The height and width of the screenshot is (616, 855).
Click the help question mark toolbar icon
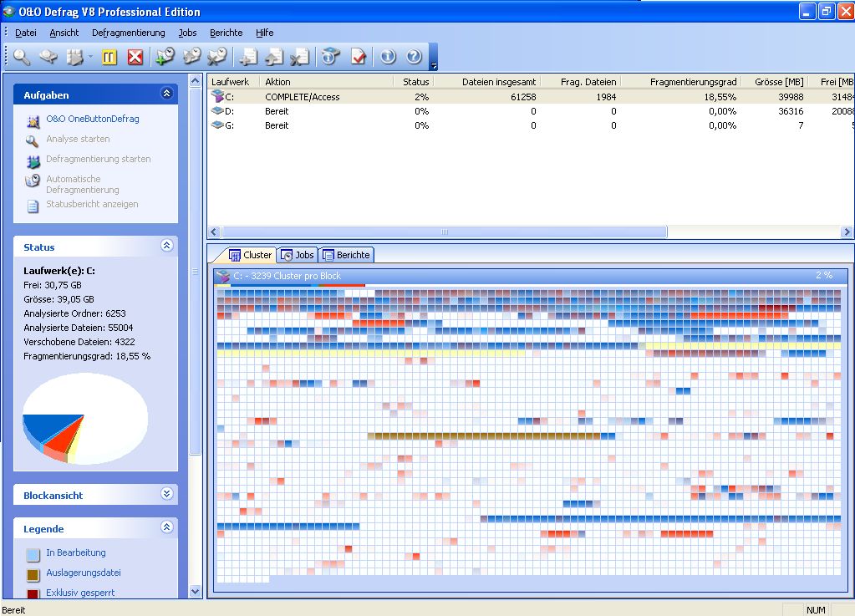414,57
